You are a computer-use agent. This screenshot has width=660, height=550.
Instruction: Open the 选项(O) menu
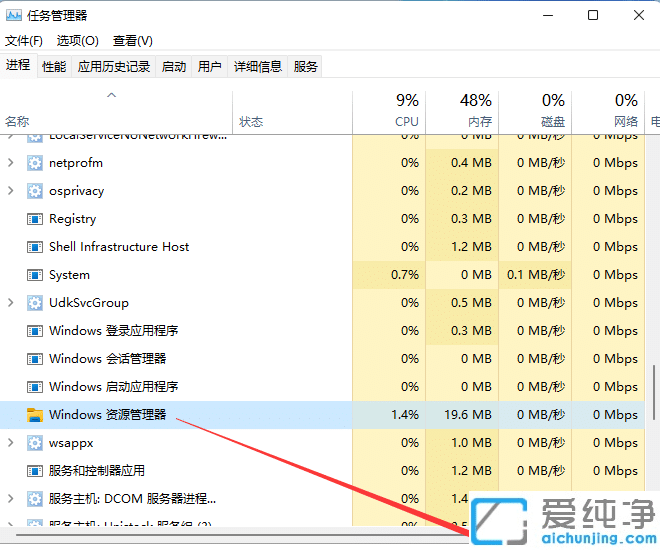[x=77, y=41]
